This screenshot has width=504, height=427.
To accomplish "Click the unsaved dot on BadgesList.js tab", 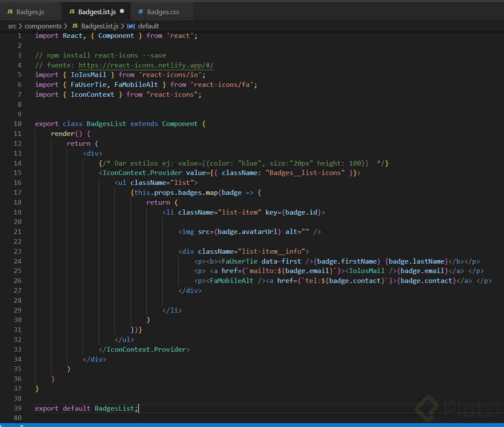I will [x=122, y=12].
